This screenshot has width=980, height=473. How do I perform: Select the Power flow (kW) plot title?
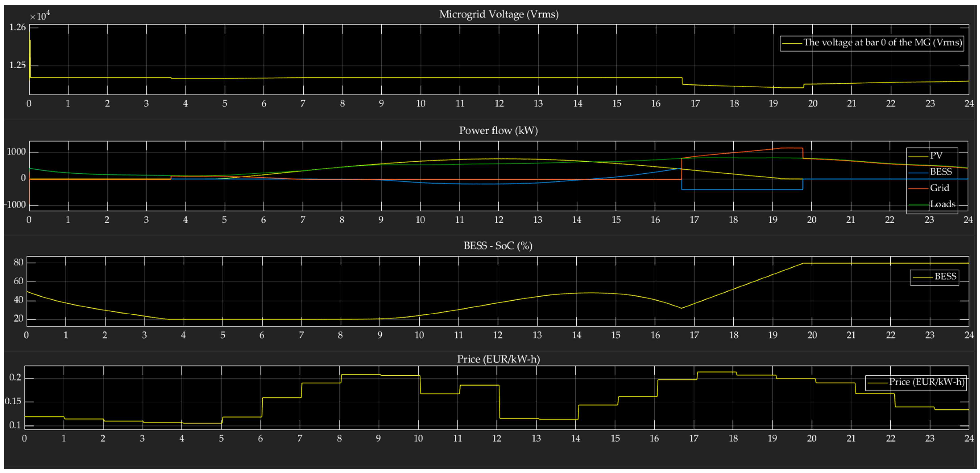click(x=498, y=130)
